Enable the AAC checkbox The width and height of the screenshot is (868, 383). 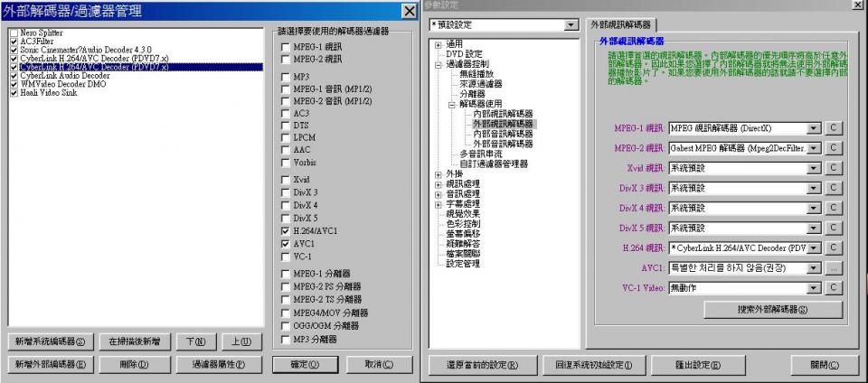[x=285, y=150]
